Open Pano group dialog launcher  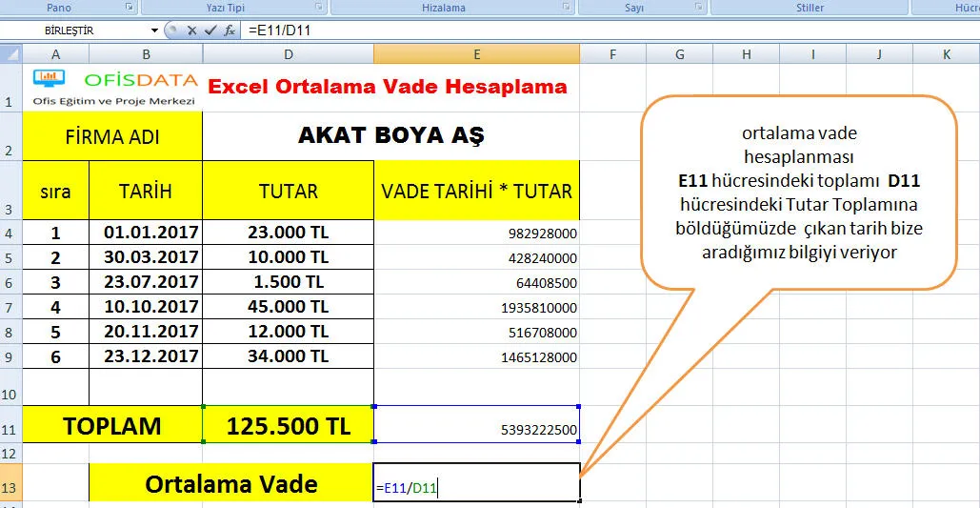pos(130,8)
